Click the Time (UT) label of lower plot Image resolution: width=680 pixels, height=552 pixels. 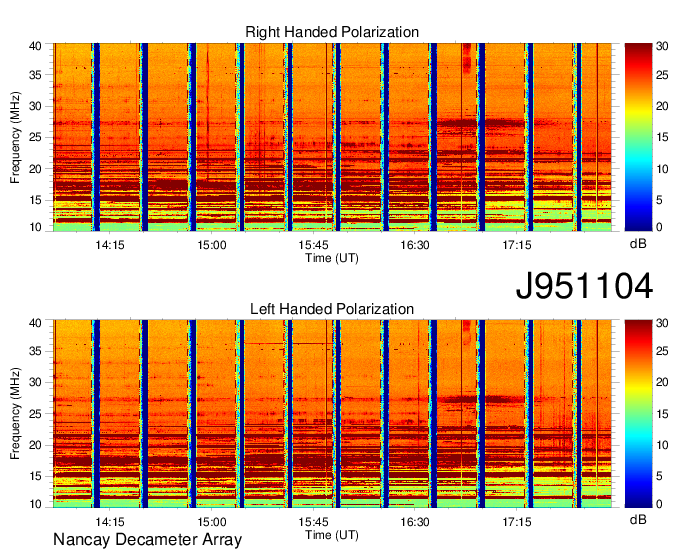(x=332, y=535)
